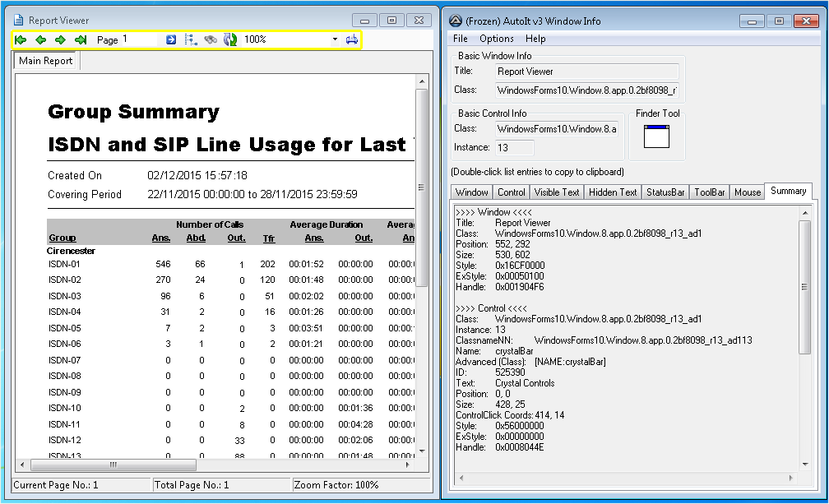Select the Hidden Text tab
Screen dimensions: 829x504
tap(613, 192)
